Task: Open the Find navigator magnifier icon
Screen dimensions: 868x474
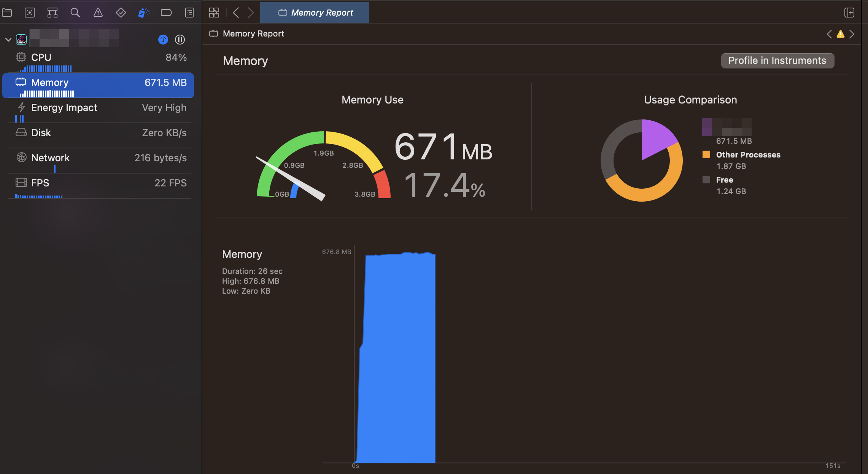Action: tap(75, 13)
